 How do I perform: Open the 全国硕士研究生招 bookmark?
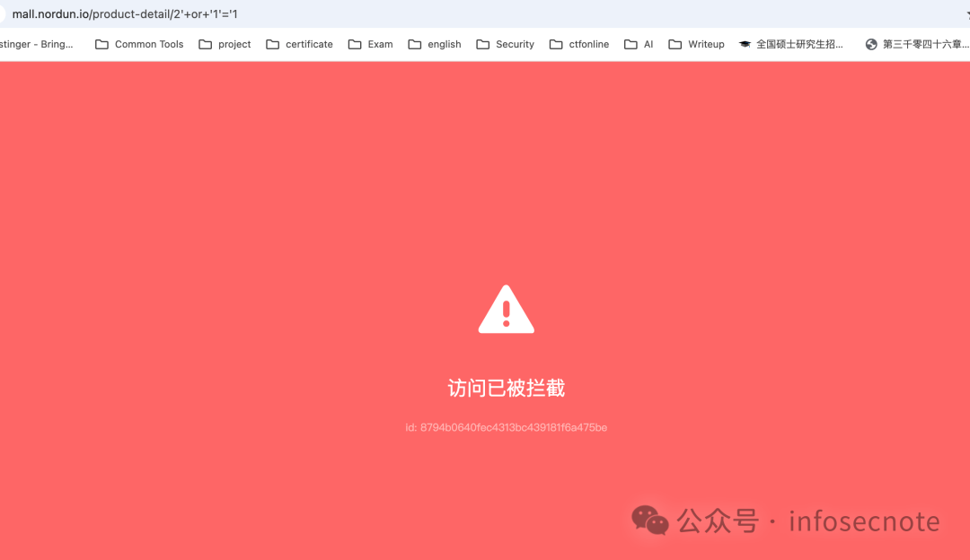(795, 43)
